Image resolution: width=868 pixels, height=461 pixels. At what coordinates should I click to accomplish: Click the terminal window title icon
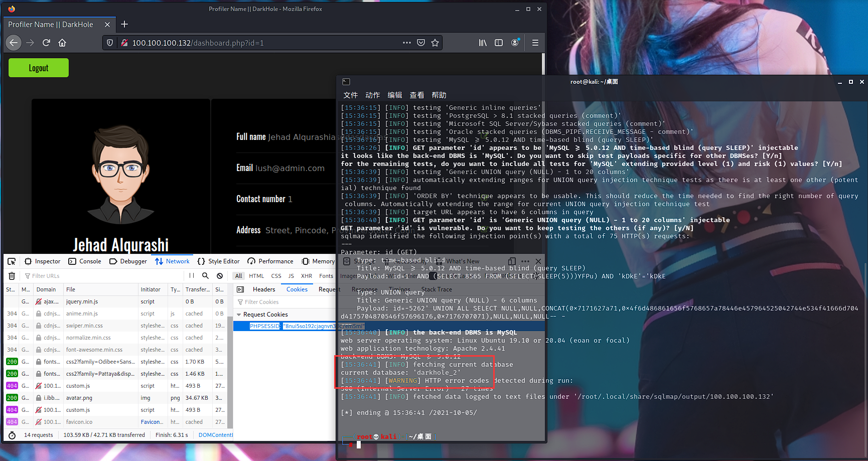[x=346, y=81]
